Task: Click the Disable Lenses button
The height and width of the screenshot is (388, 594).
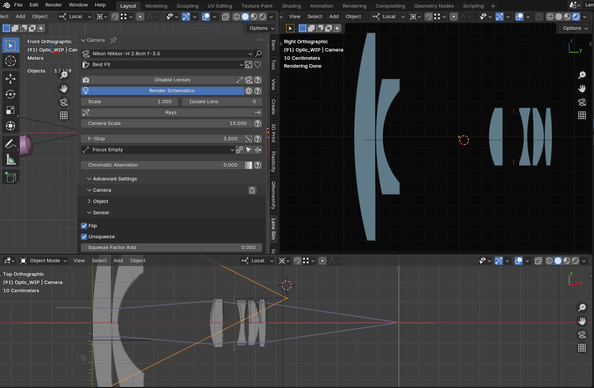Action: tap(158, 80)
